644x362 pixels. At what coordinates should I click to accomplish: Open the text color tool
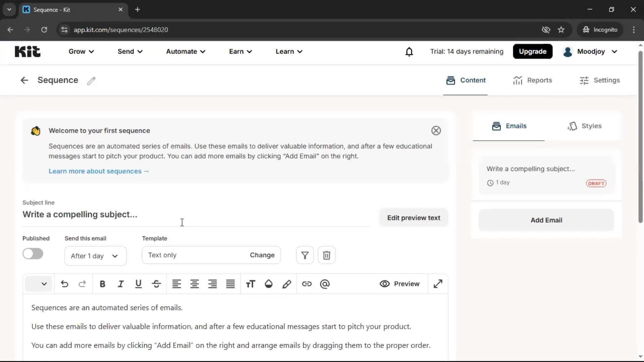(x=268, y=284)
